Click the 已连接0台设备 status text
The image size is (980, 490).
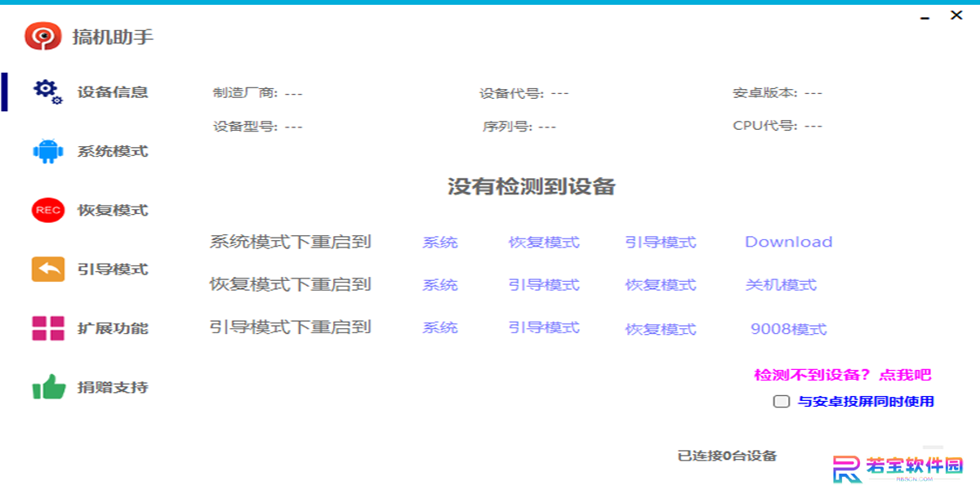pyautogui.click(x=727, y=456)
